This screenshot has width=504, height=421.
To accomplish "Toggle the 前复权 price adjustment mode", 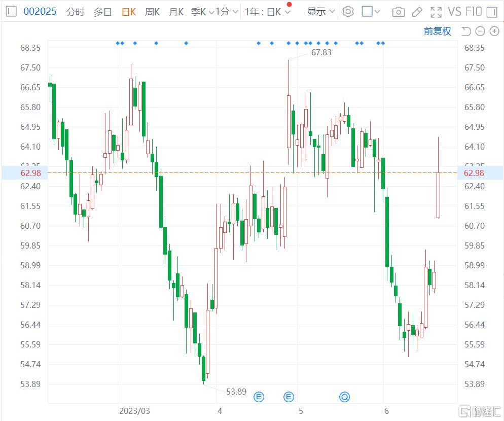I will point(437,31).
